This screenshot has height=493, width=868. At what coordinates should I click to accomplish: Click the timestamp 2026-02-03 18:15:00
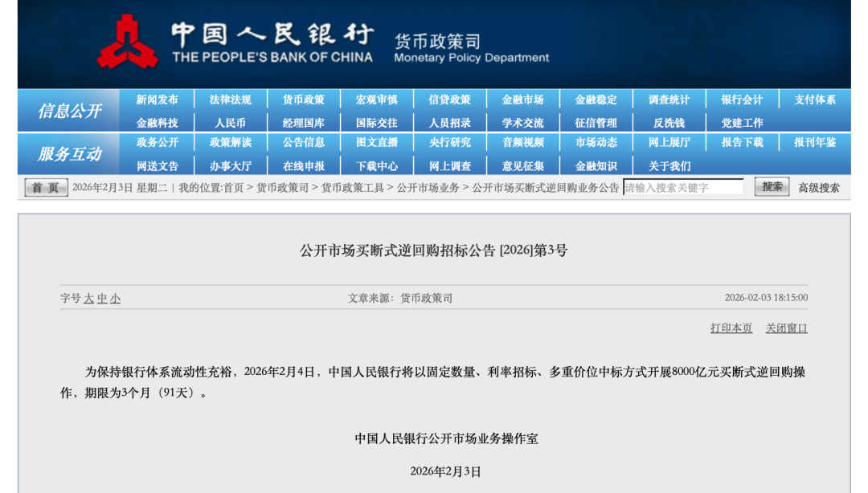point(766,298)
